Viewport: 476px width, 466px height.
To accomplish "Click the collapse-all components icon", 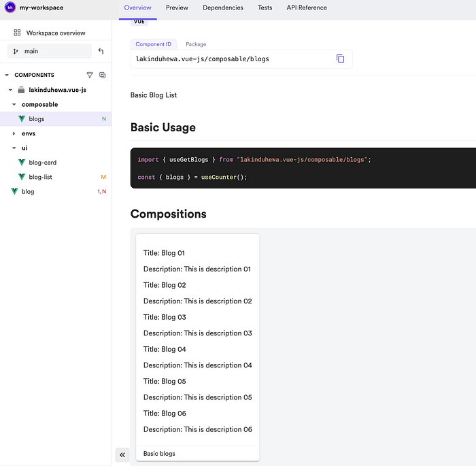I will 103,75.
